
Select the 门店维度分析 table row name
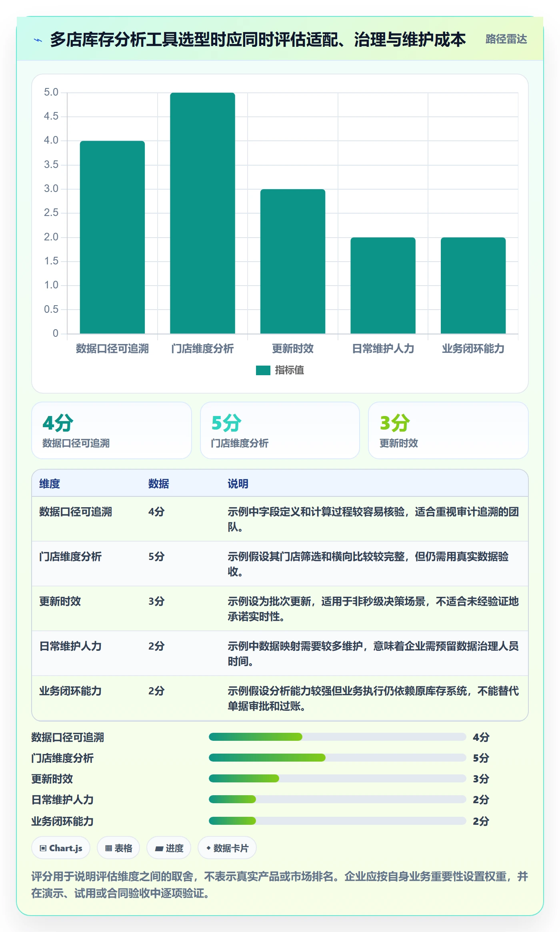click(x=70, y=556)
